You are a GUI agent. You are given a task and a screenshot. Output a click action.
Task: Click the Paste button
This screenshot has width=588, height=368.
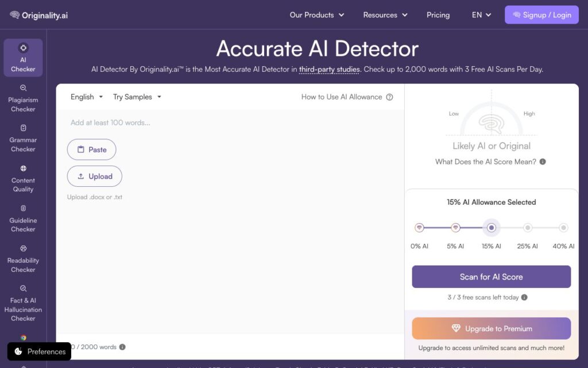(91, 149)
